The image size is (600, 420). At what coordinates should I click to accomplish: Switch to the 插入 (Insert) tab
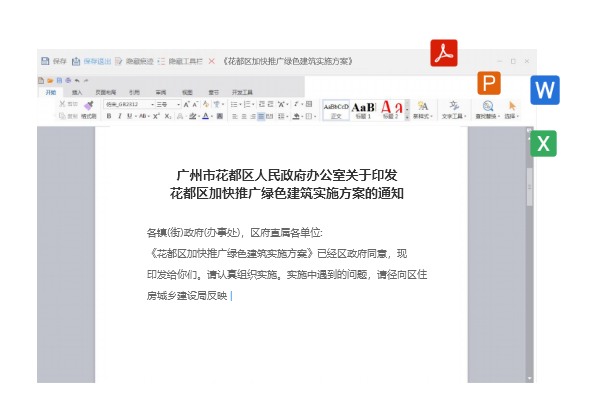(x=77, y=91)
